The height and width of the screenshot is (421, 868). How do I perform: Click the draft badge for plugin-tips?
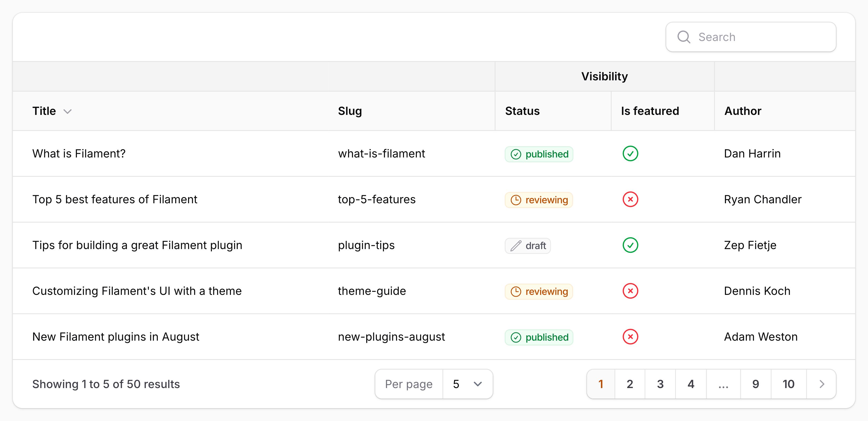click(x=528, y=246)
